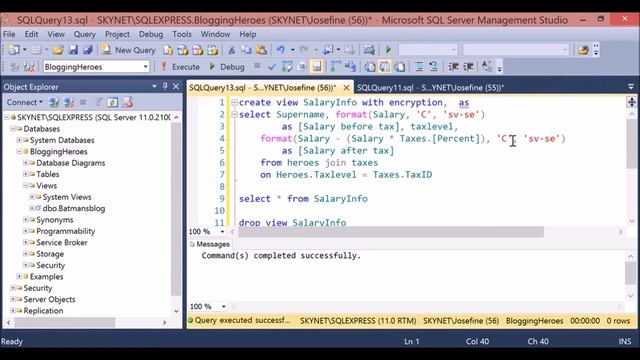Expand the Server Objects node

tap(13, 299)
